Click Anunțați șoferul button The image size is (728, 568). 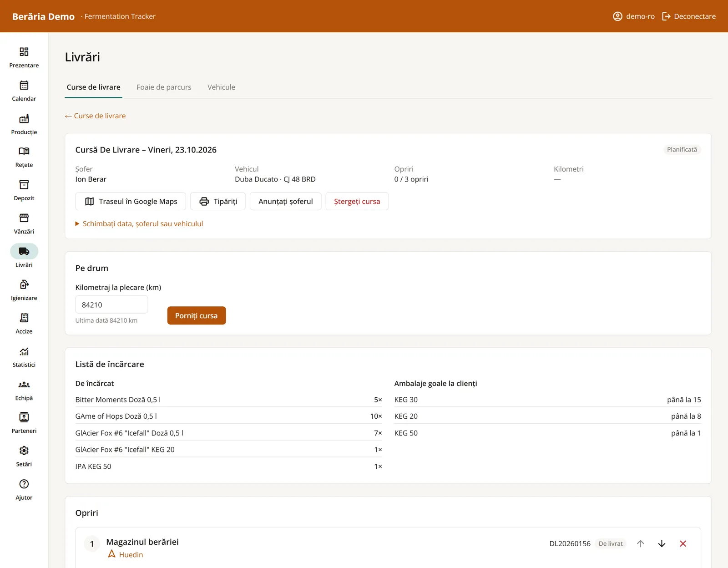coord(286,201)
